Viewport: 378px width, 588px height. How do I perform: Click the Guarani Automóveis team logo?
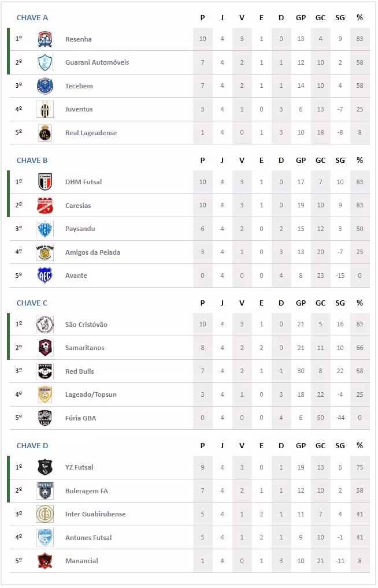(x=45, y=62)
